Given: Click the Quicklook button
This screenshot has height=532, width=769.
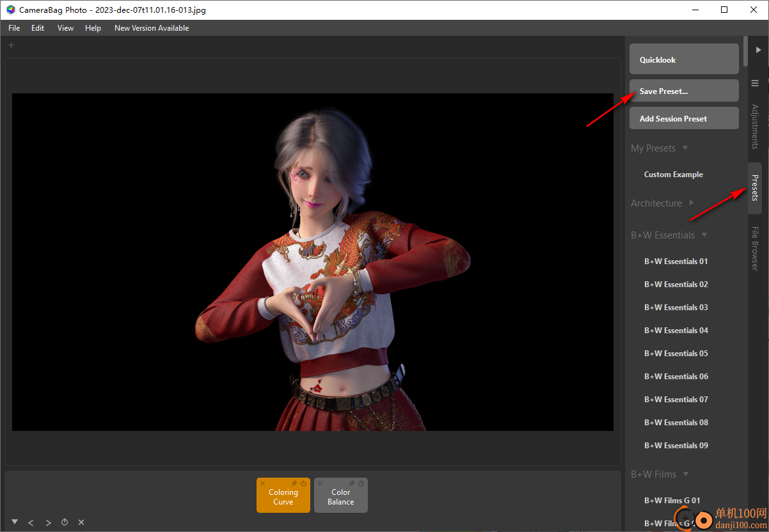Looking at the screenshot, I should click(x=684, y=59).
